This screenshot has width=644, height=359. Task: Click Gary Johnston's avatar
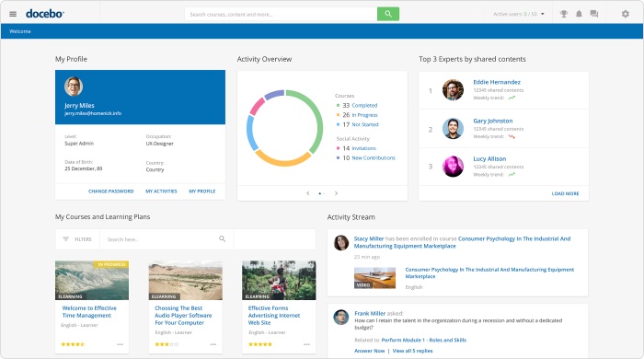click(453, 129)
